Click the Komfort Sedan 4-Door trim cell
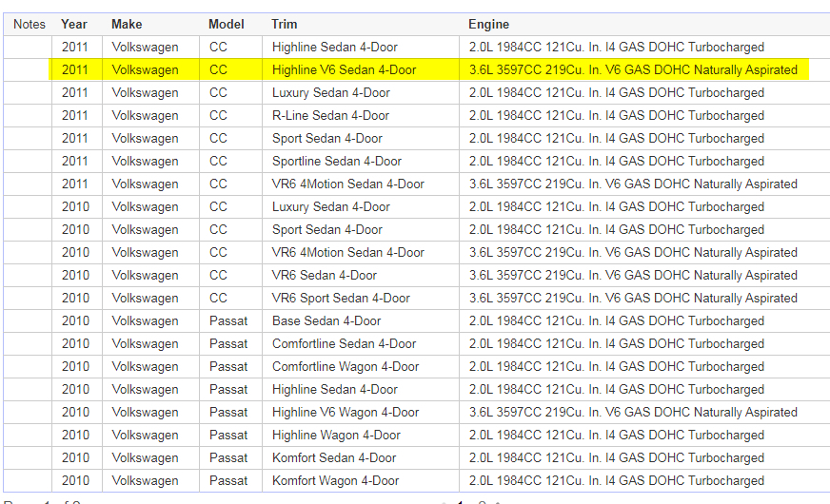Image resolution: width=830 pixels, height=504 pixels. coord(332,457)
